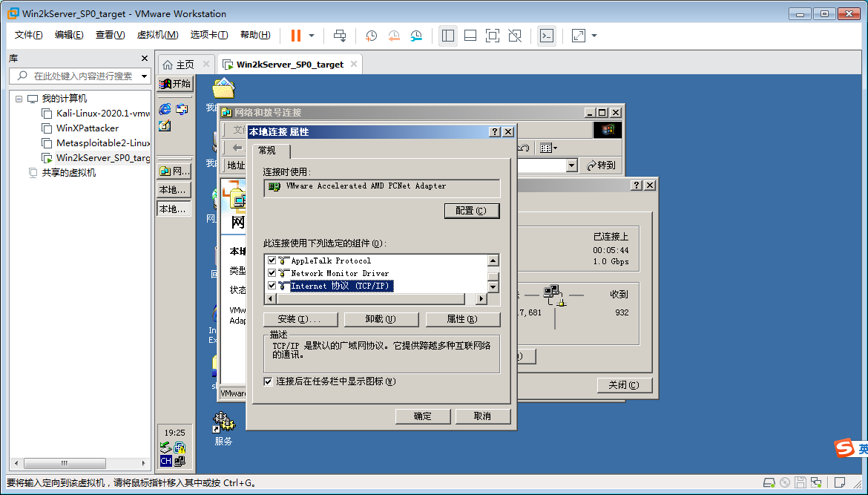The image size is (868, 495).
Task: Select WinXPattacker in the library
Action: pyautogui.click(x=87, y=128)
